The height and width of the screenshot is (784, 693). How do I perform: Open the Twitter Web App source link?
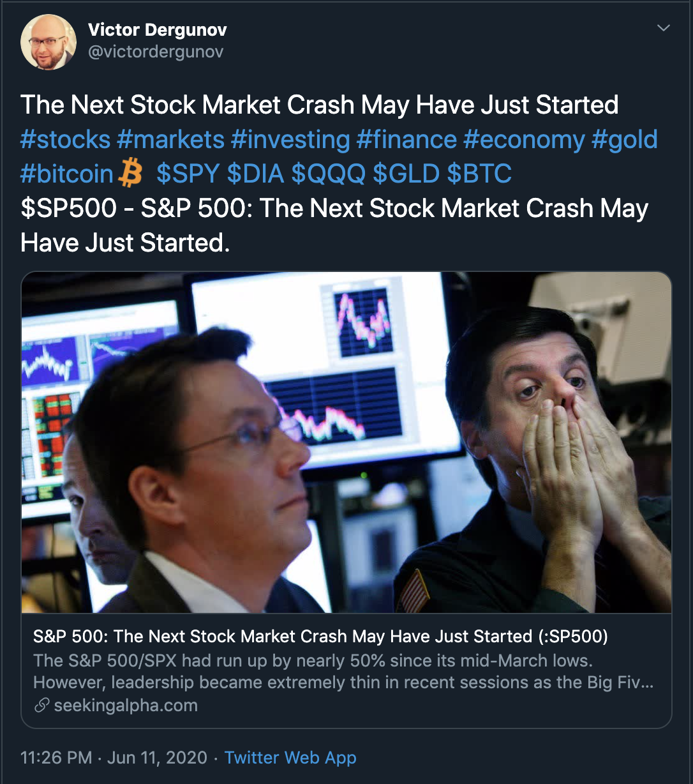click(x=290, y=758)
